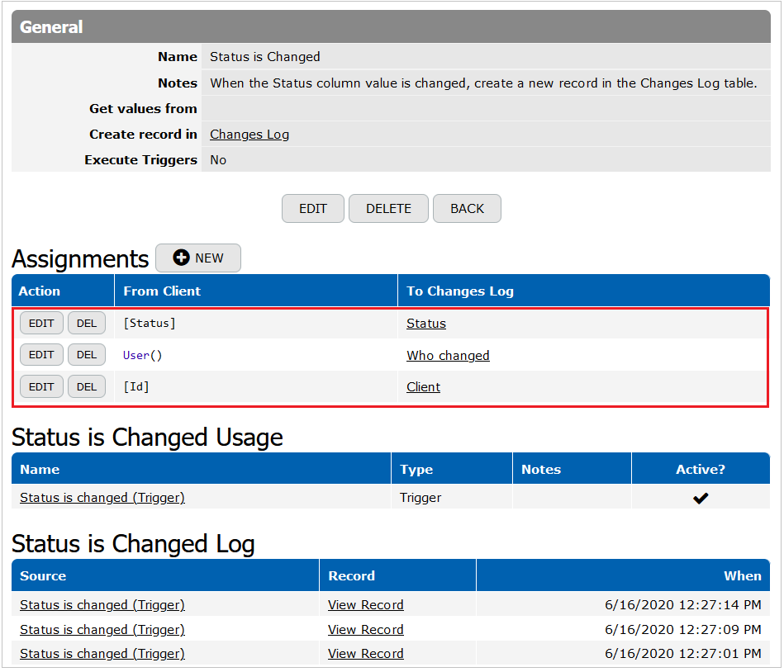784x672 pixels.
Task: Edit the [Status] assignment row
Action: 41,324
